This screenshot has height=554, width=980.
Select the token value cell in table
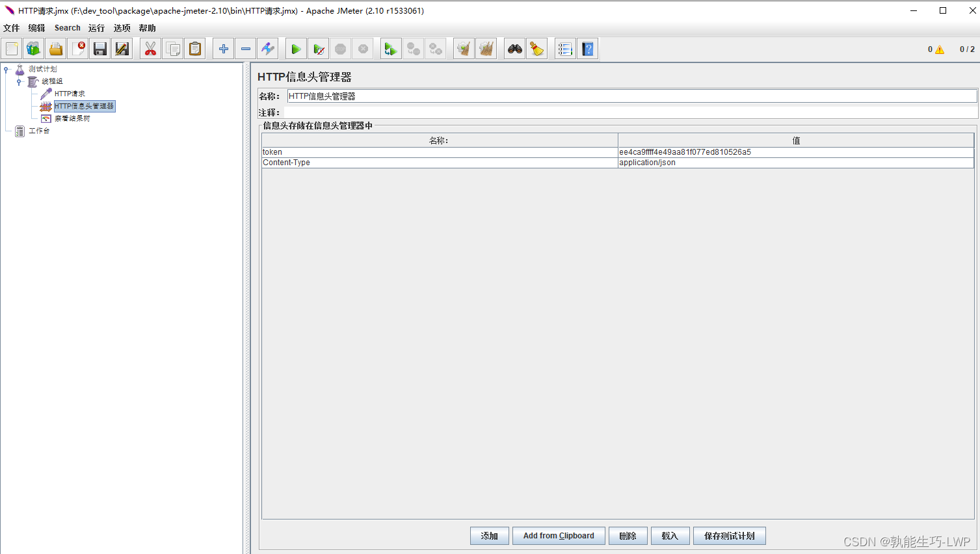(795, 152)
